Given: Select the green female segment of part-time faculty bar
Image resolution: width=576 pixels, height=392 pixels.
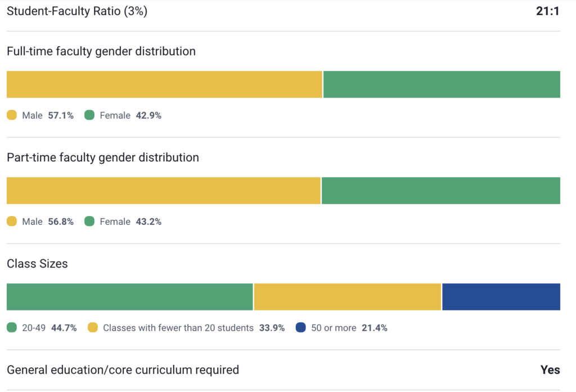Looking at the screenshot, I should pos(440,191).
